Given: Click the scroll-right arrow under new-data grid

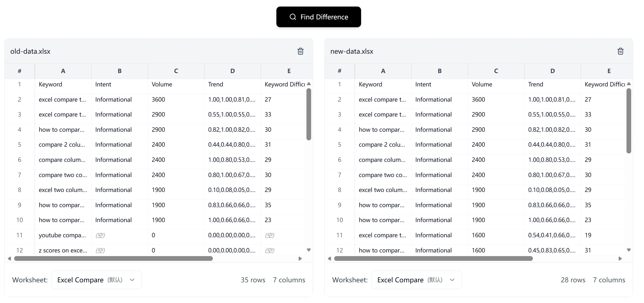Looking at the screenshot, I should click(x=620, y=258).
